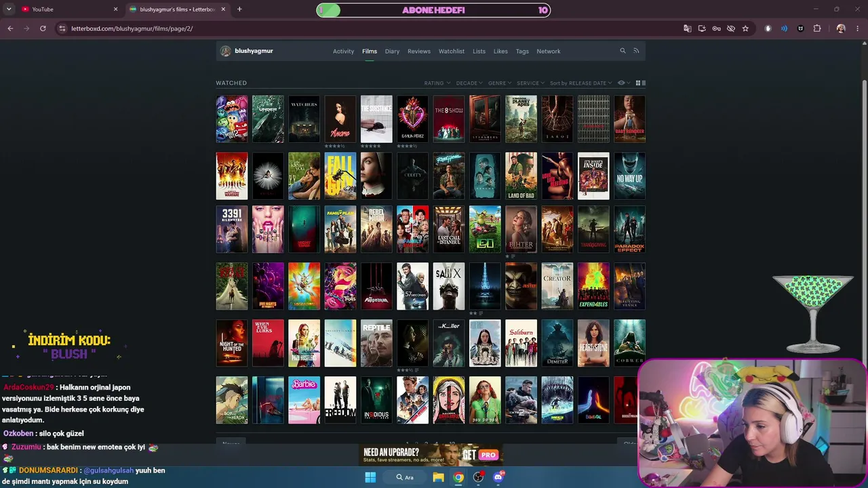
Task: Open Discord from the taskbar
Action: coord(498,477)
